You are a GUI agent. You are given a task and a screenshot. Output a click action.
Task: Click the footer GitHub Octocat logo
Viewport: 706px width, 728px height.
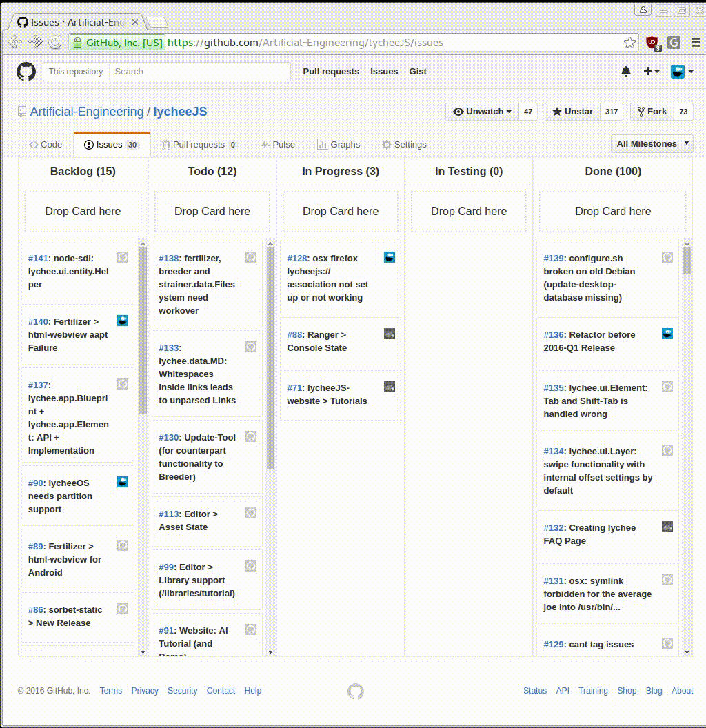[x=356, y=691]
